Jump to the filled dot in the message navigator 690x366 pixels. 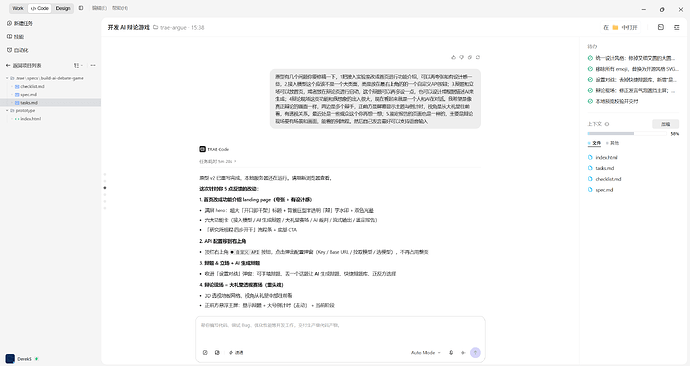(x=105, y=188)
